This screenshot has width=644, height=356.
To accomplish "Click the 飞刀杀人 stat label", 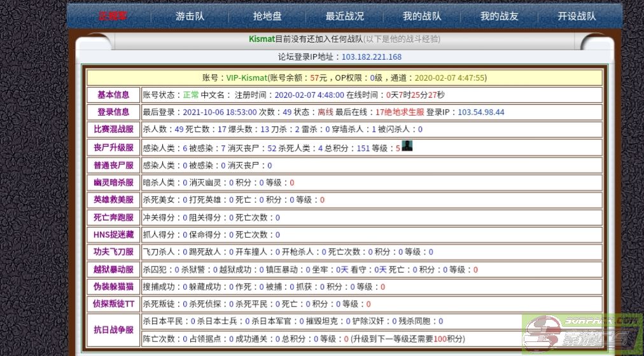I will (159, 252).
